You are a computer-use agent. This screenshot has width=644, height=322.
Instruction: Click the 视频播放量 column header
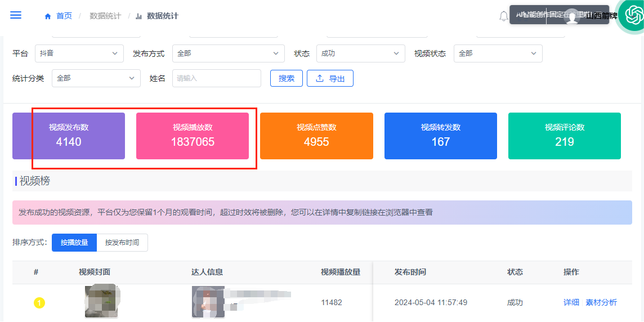coord(341,272)
